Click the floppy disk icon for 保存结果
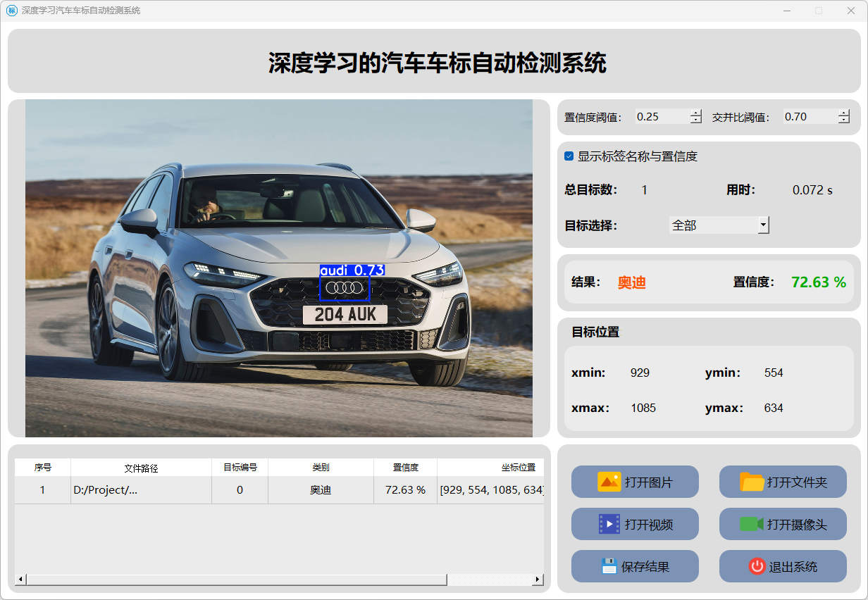 (609, 566)
